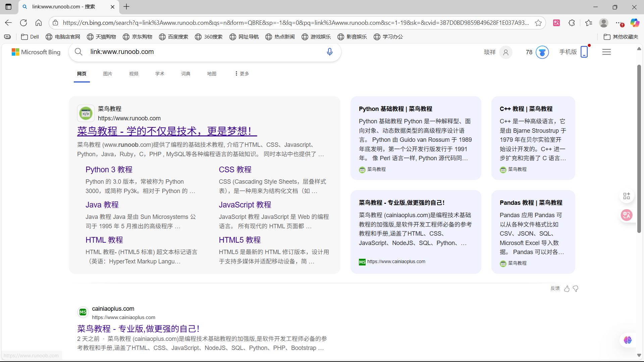Click the Microsoft Bing logo
The image size is (644, 362).
click(x=36, y=52)
